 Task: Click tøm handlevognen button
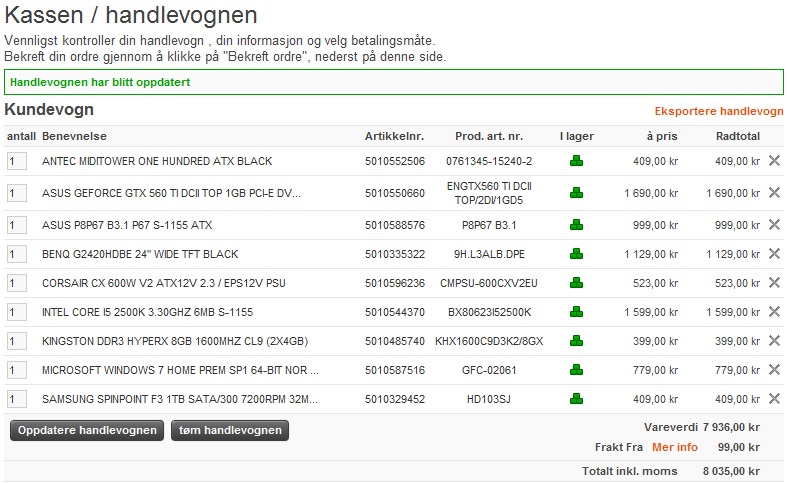pyautogui.click(x=230, y=431)
